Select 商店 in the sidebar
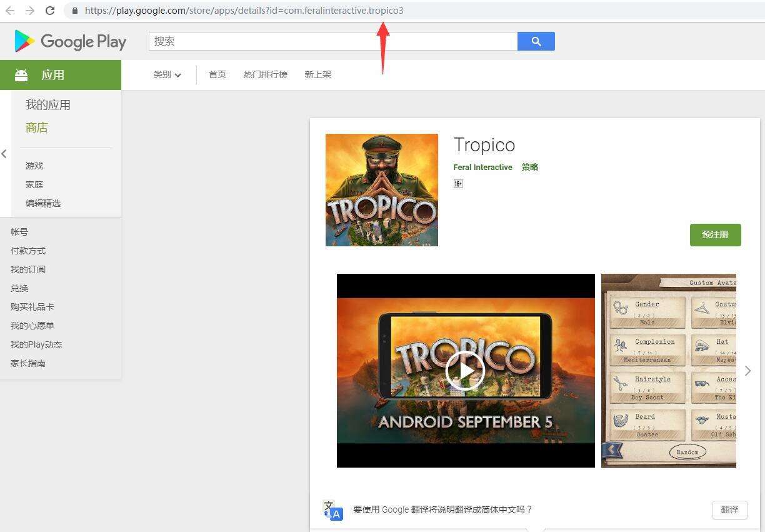 [37, 128]
